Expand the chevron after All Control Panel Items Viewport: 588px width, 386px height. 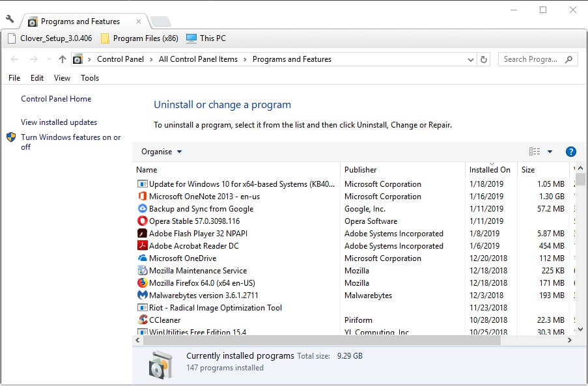coord(244,59)
